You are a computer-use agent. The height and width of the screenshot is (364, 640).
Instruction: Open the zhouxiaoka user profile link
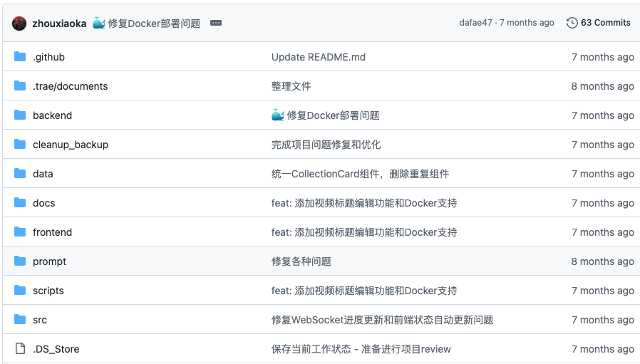pos(59,24)
